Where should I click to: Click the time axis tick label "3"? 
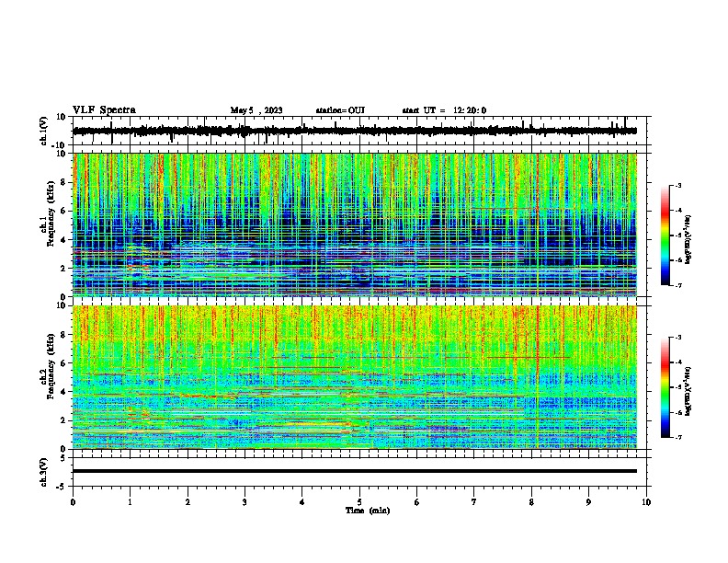point(245,502)
